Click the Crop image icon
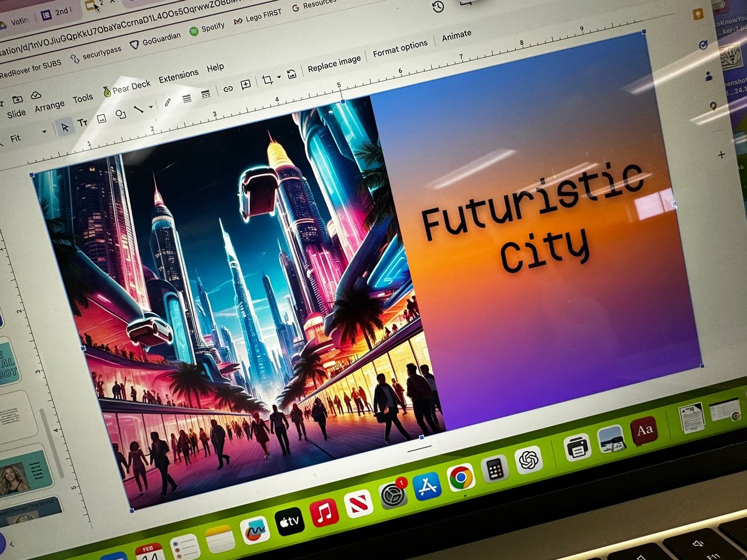 pyautogui.click(x=268, y=79)
